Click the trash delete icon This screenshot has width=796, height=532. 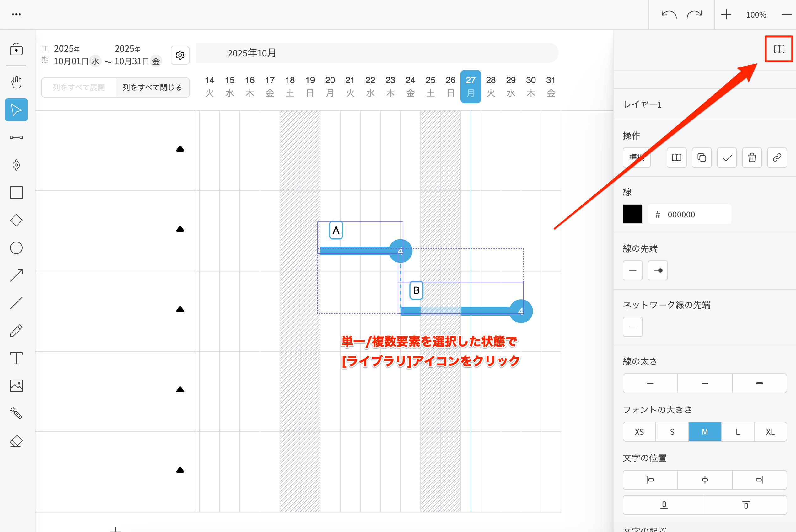752,157
